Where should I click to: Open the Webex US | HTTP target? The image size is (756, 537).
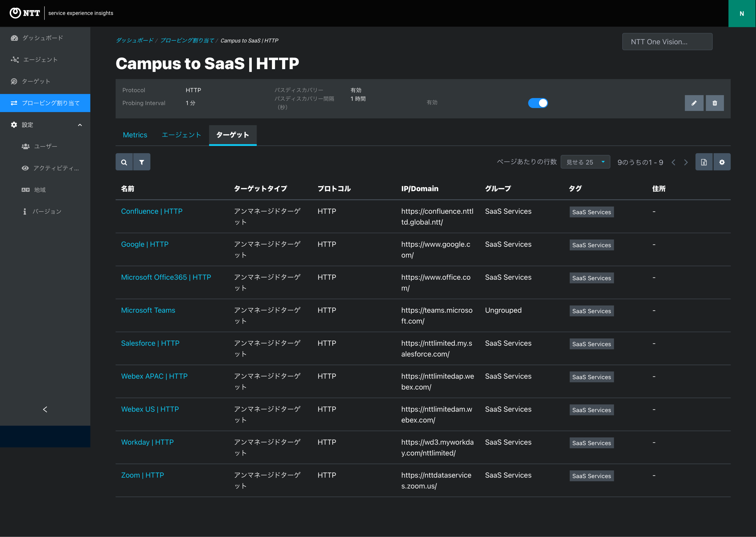[x=150, y=409]
